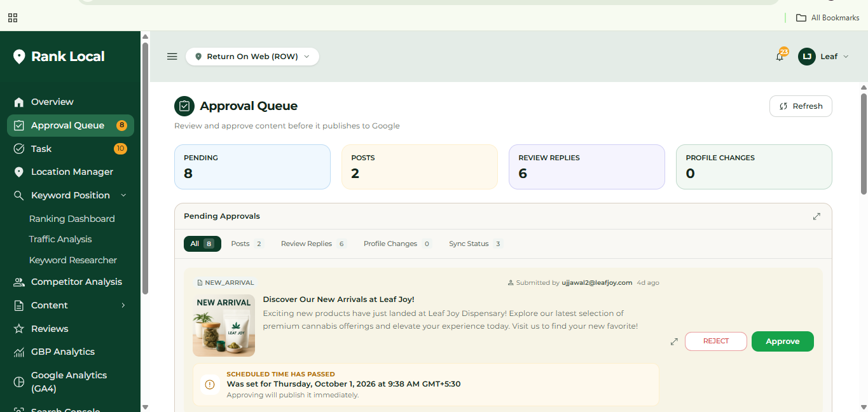
Task: Expand the Content submenu arrow
Action: 123,306
